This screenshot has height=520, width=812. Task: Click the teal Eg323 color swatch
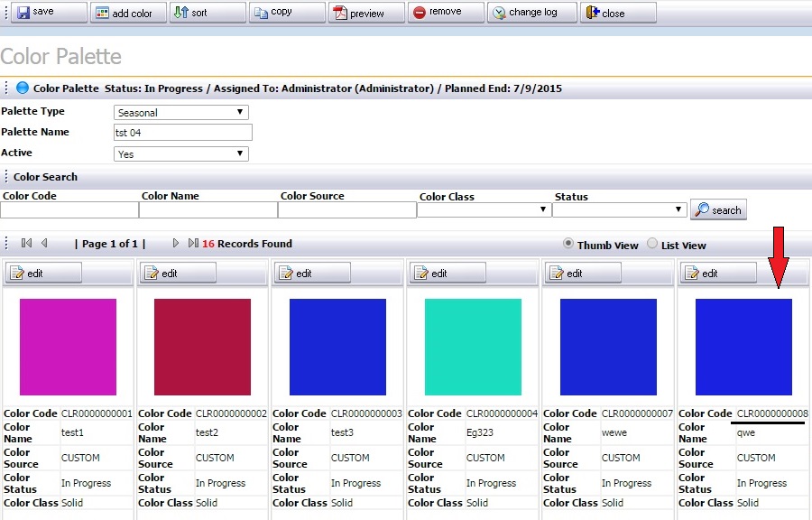tap(473, 347)
